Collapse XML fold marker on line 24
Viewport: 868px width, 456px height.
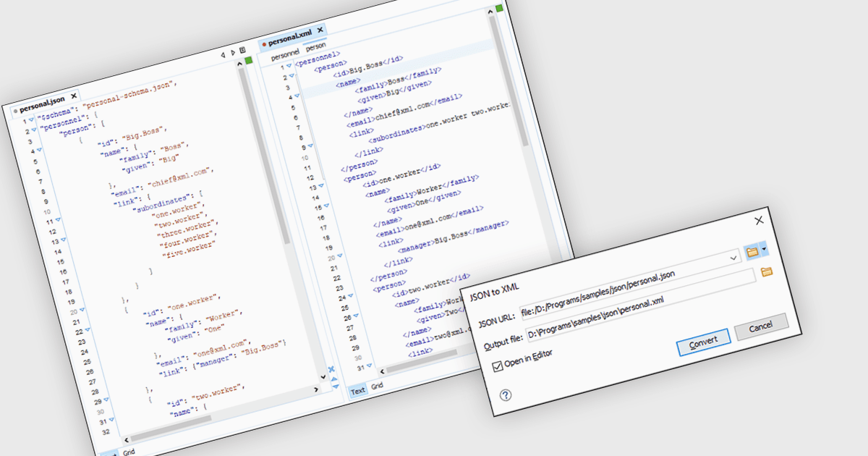[351, 296]
